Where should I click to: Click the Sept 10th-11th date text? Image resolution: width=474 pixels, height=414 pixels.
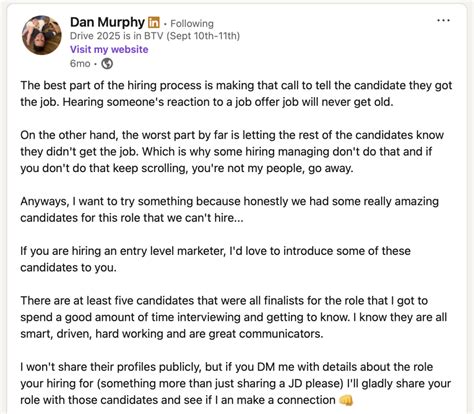coord(203,36)
